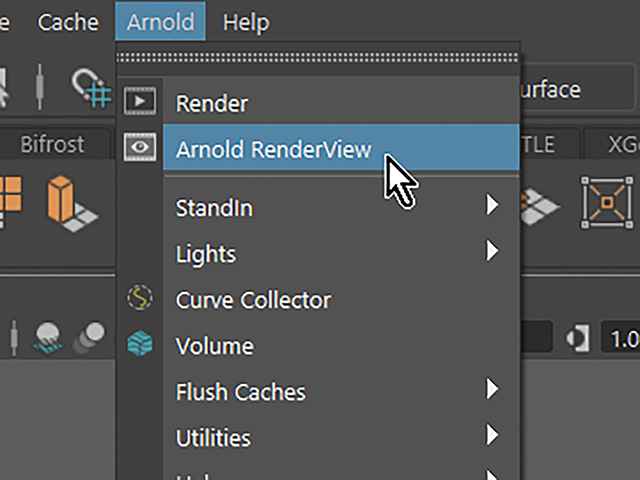The image size is (640, 480).
Task: Switch to the XG shelf tab
Action: pyautogui.click(x=613, y=144)
